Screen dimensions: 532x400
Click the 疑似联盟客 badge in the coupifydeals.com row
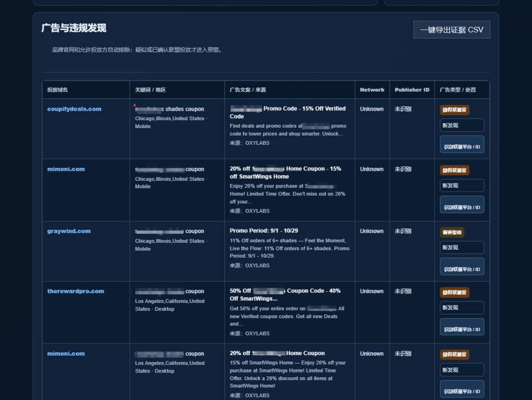click(x=455, y=109)
